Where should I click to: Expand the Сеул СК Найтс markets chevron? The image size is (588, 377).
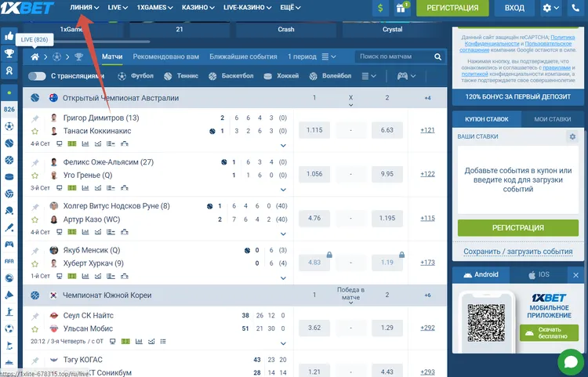283,343
